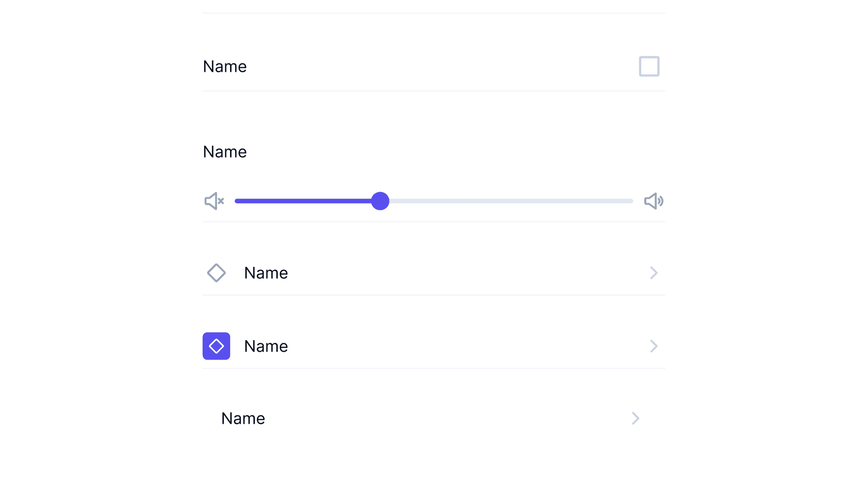Viewport: 868px width, 488px height.
Task: Click the topmost Name label
Action: click(225, 66)
